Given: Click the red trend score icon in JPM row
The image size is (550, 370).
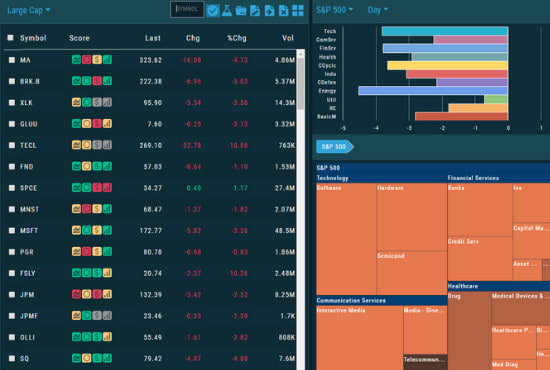Looking at the screenshot, I should pos(76,294).
